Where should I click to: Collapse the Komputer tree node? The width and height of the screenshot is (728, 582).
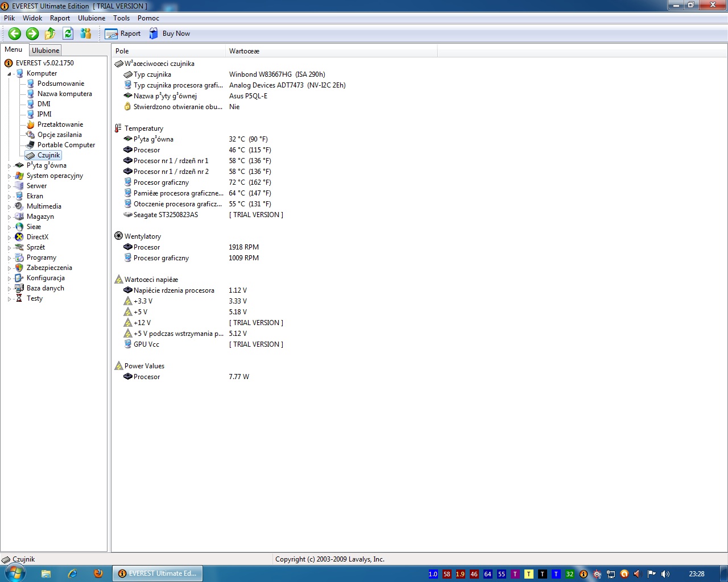(x=10, y=74)
